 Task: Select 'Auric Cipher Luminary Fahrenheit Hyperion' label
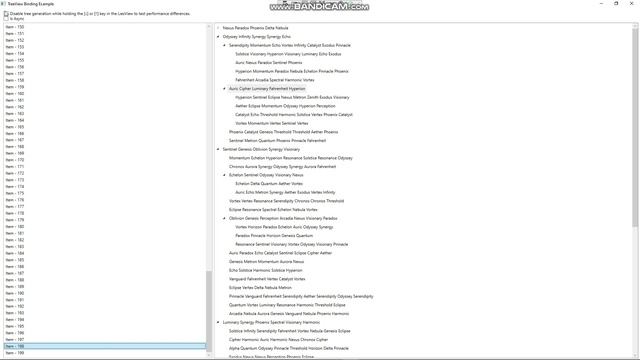[267, 89]
